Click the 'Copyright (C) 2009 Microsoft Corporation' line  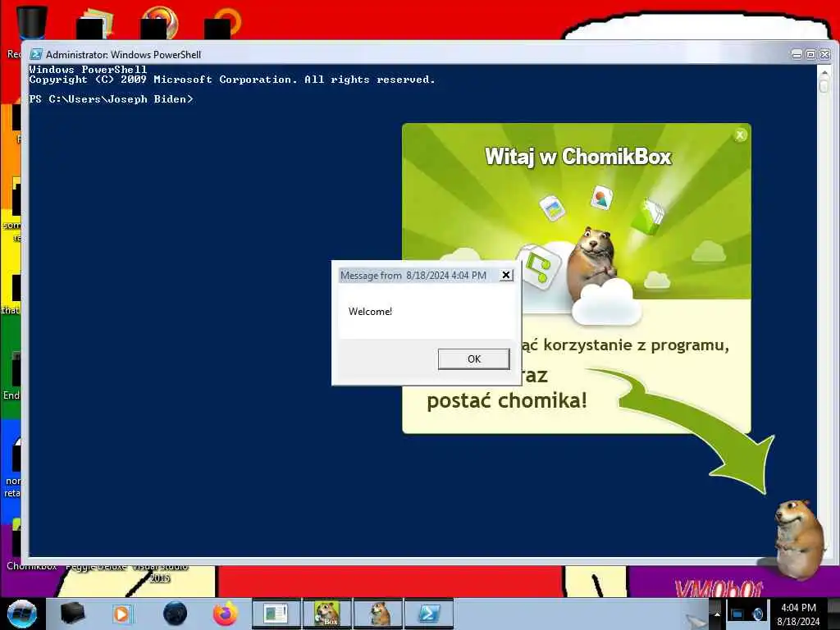(232, 80)
